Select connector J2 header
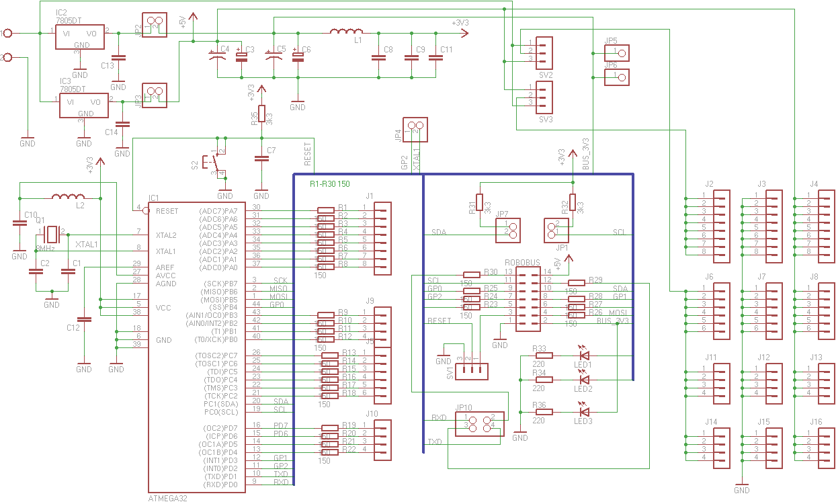Image resolution: width=836 pixels, height=504 pixels. tap(721, 226)
